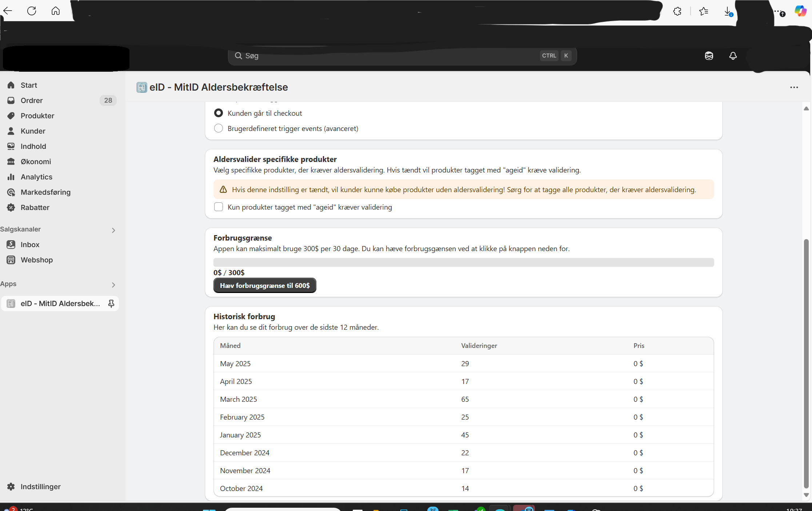The height and width of the screenshot is (511, 812).
Task: Open Copilot in the browser toolbar
Action: (800, 11)
